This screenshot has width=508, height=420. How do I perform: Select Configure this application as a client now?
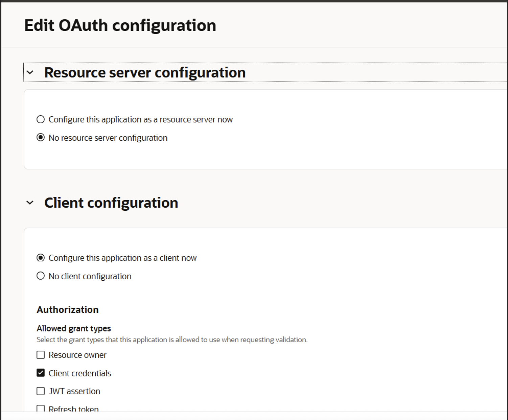tap(41, 257)
